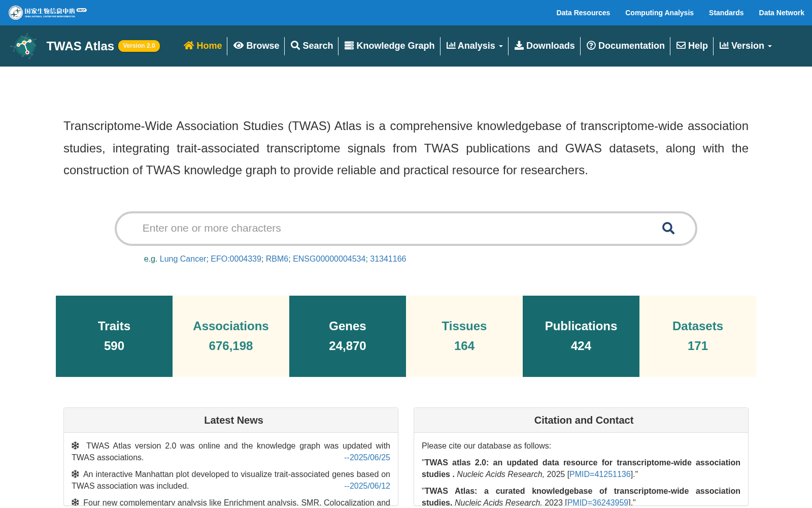Open the Tissues 164 tile
Viewport: 812px width, 508px height.
464,336
